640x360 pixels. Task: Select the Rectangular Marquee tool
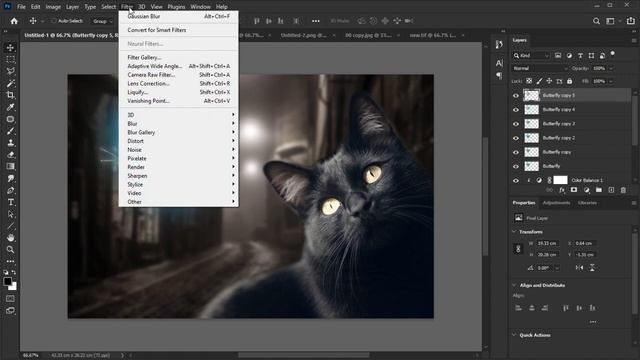(10, 60)
